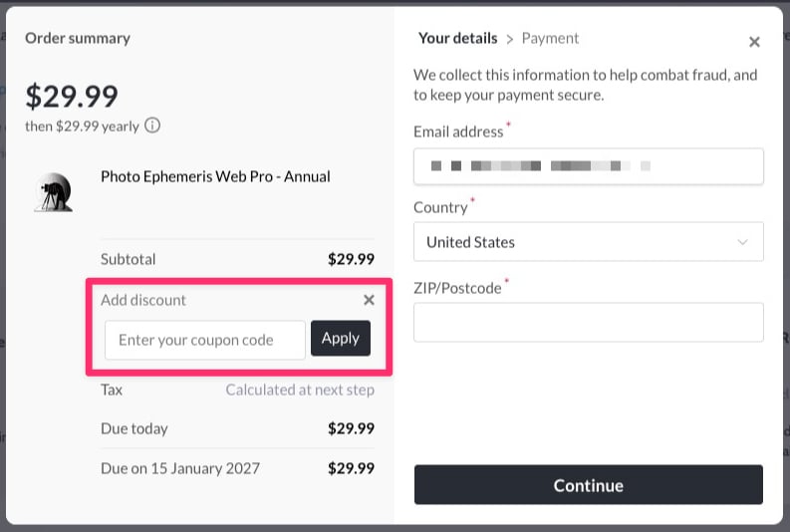Viewport: 790px width, 532px height.
Task: Click the Country dropdown chevron arrow
Action: coord(742,242)
